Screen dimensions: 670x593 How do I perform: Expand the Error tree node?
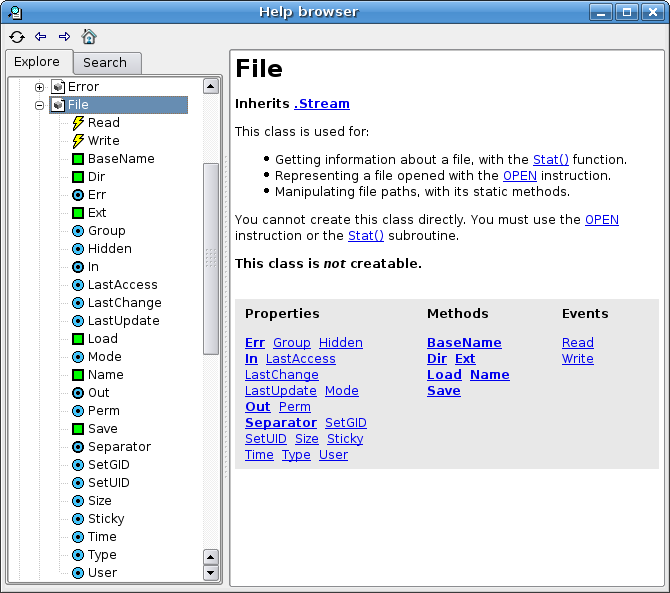(x=39, y=87)
